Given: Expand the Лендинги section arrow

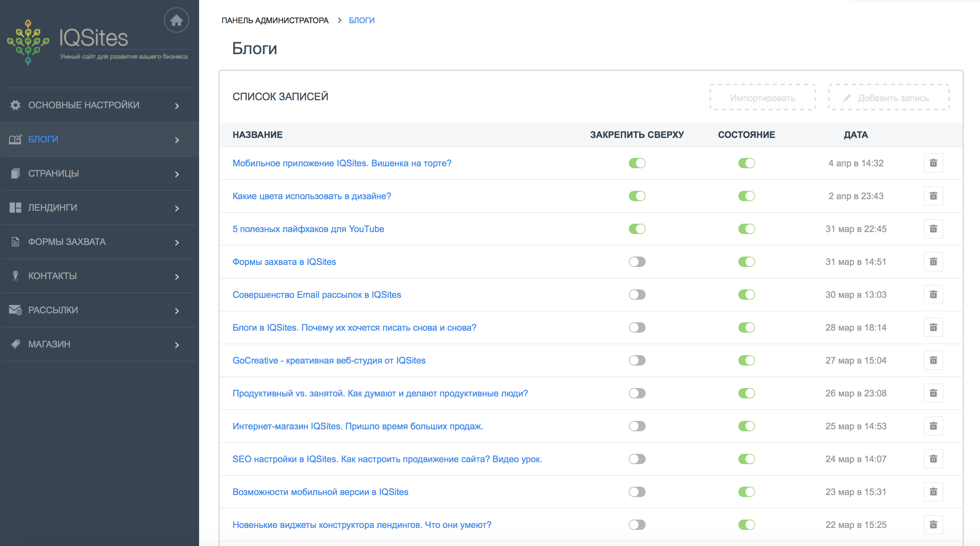Looking at the screenshot, I should click(x=177, y=209).
